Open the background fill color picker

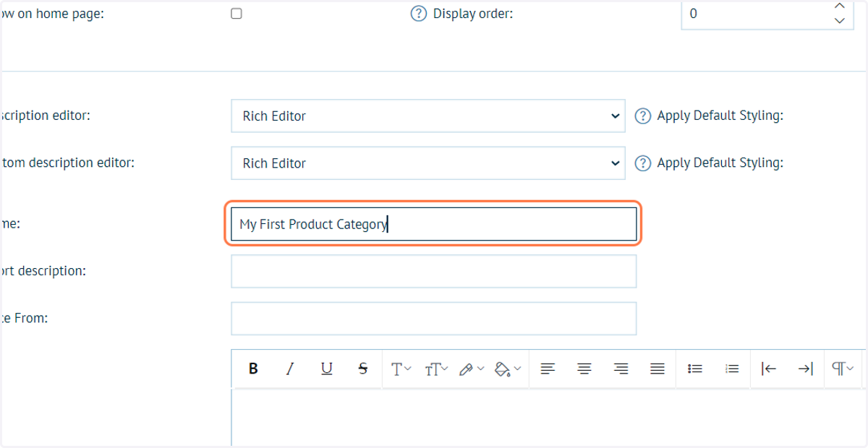tap(507, 369)
